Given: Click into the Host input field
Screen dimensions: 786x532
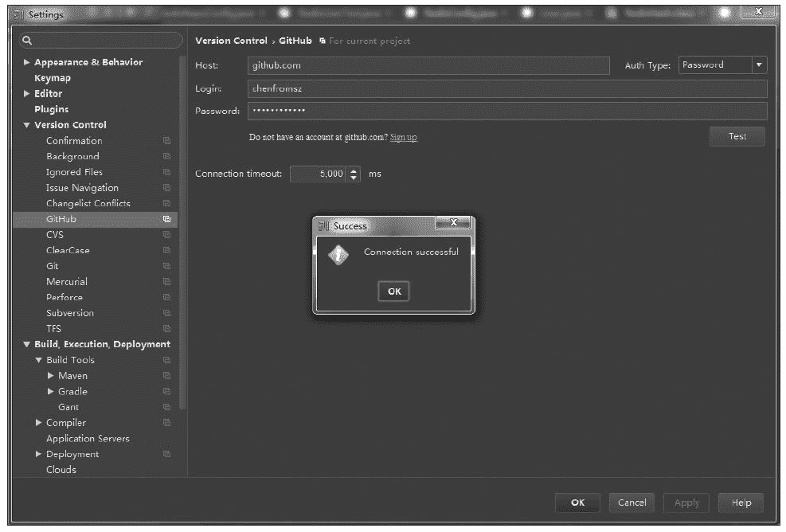Looking at the screenshot, I should [x=428, y=65].
